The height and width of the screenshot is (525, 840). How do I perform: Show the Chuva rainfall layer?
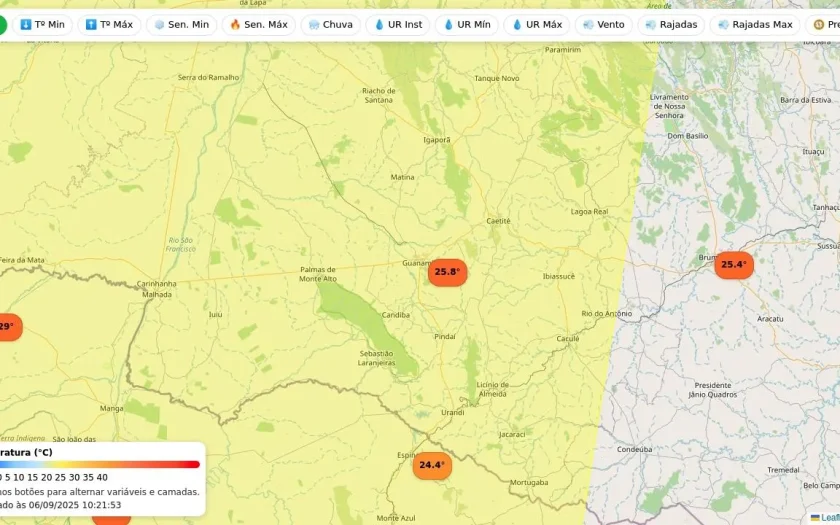tap(331, 25)
